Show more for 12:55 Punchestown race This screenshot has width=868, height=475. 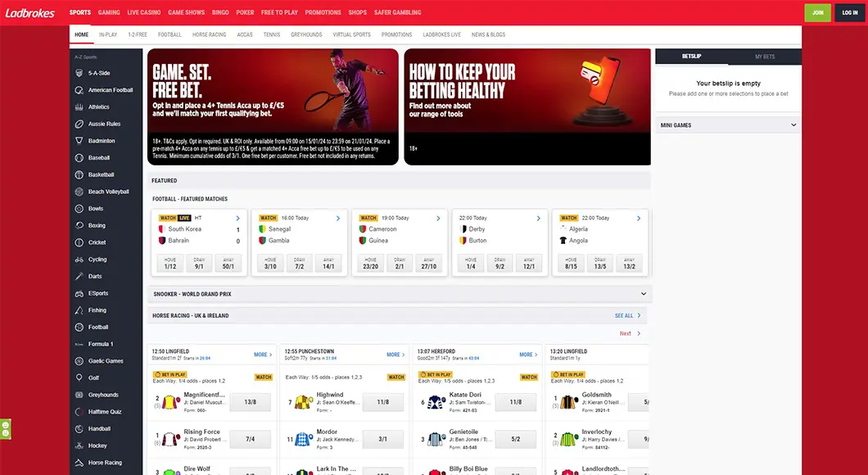[396, 355]
